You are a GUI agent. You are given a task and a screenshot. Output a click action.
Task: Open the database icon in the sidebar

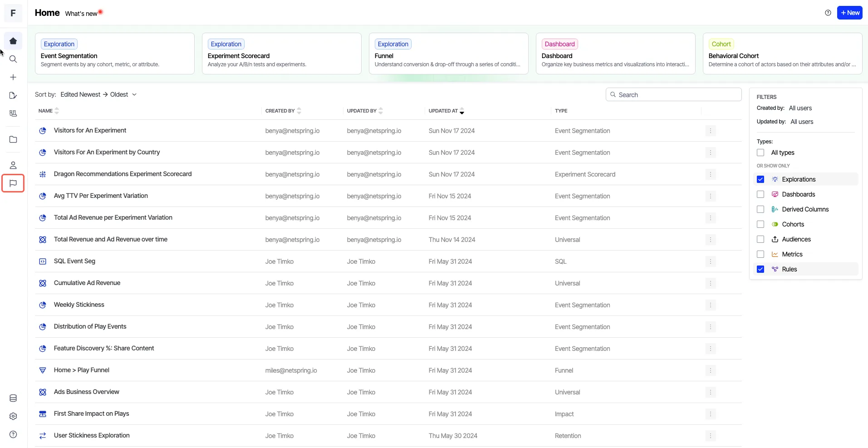pos(13,398)
